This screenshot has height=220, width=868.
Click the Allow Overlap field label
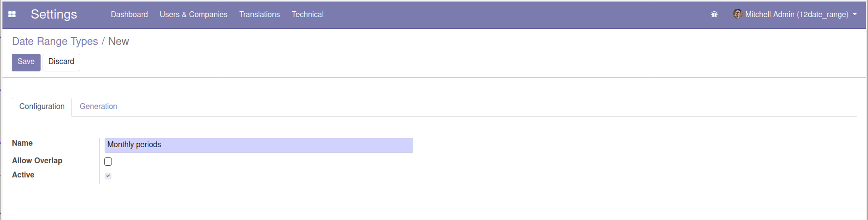click(37, 161)
